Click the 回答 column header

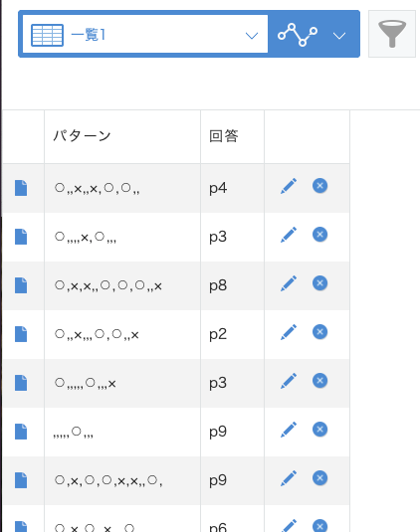click(x=224, y=136)
